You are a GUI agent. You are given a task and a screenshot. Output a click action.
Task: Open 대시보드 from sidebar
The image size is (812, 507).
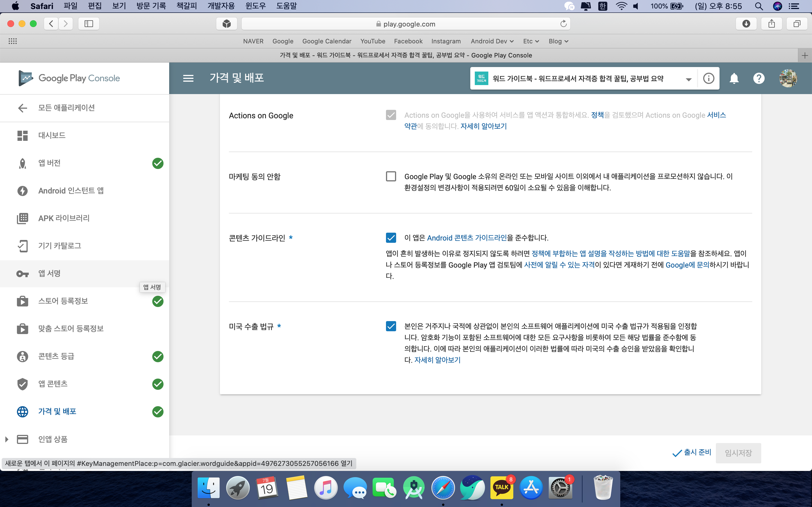(52, 135)
